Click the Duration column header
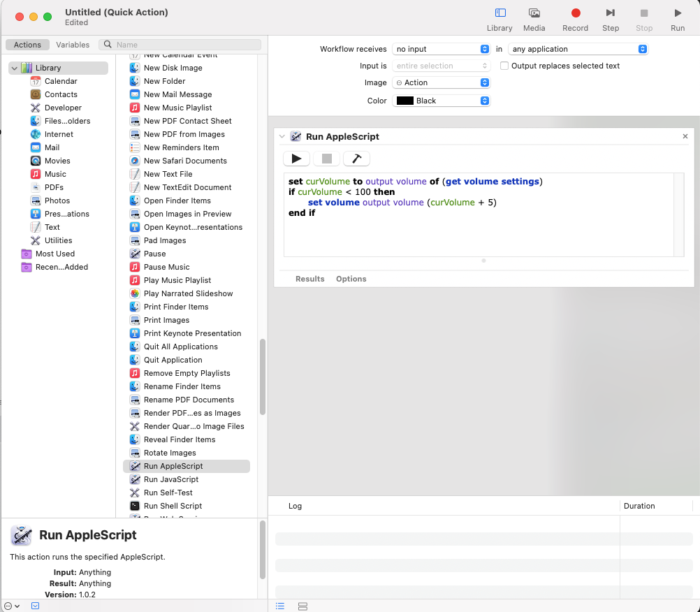700x612 pixels. coord(639,507)
